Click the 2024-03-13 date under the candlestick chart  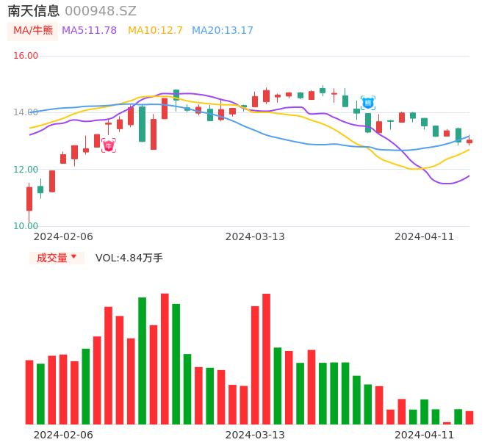pyautogui.click(x=255, y=237)
